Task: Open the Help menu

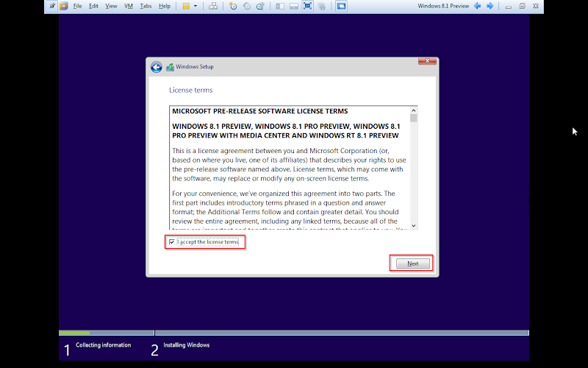Action: (x=164, y=6)
